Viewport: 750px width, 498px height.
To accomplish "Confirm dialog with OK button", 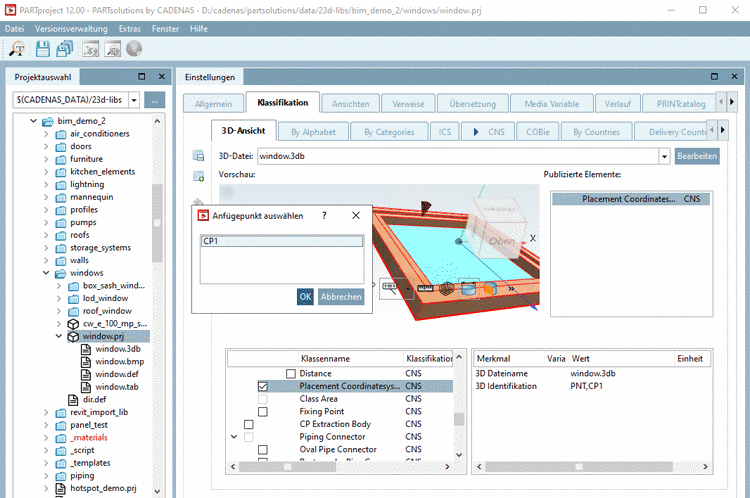I will [x=305, y=297].
